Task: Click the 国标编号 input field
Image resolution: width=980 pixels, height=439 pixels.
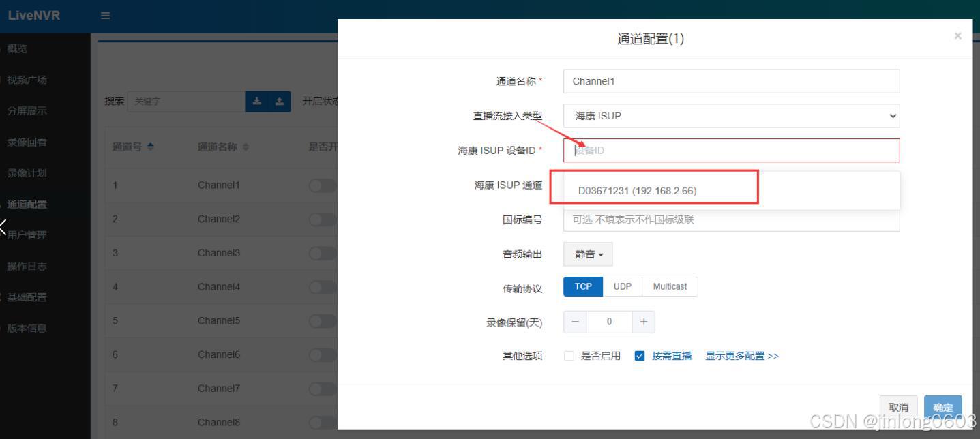Action: (x=730, y=219)
